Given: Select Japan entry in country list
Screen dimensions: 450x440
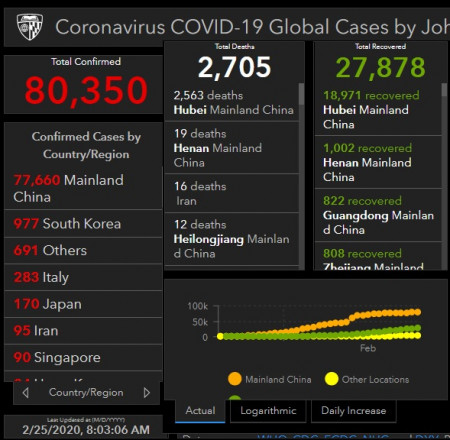Looking at the screenshot, I should pos(83,304).
